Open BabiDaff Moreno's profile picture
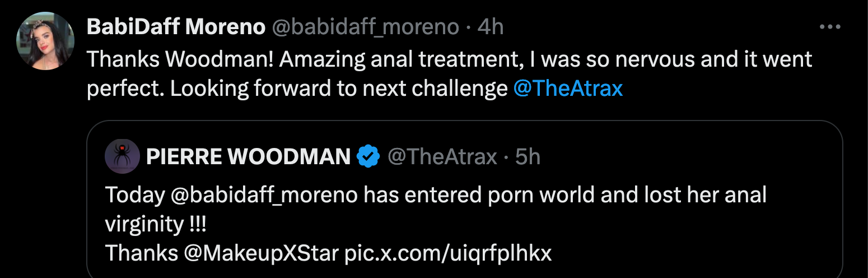This screenshot has height=278, width=868. click(45, 41)
